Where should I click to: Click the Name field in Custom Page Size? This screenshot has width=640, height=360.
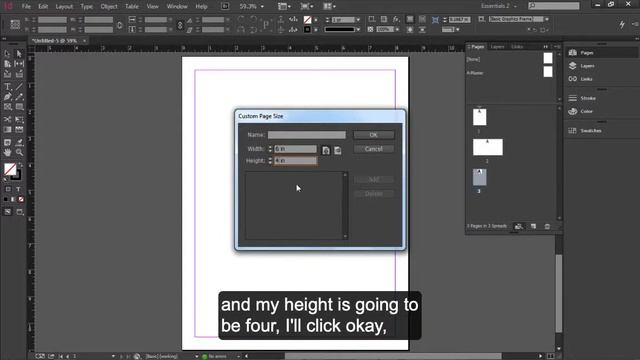click(307, 135)
